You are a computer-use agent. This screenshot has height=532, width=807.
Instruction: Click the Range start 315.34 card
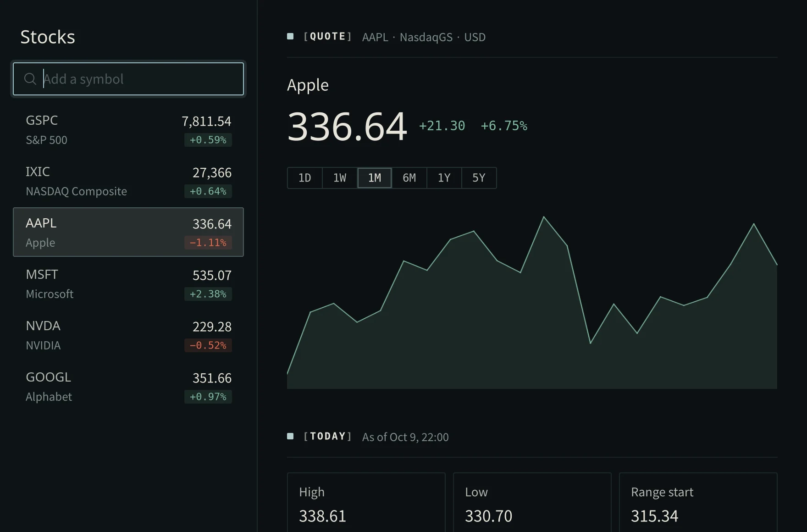pos(698,502)
